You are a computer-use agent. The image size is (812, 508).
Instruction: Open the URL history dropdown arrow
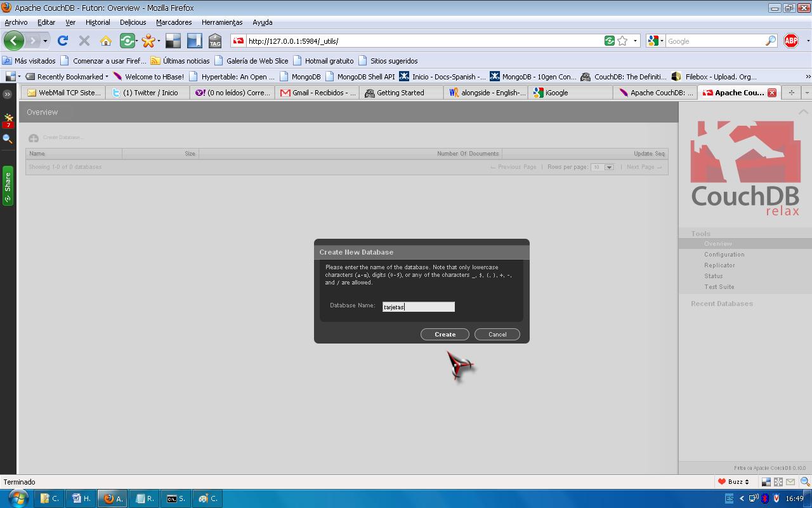(x=635, y=41)
